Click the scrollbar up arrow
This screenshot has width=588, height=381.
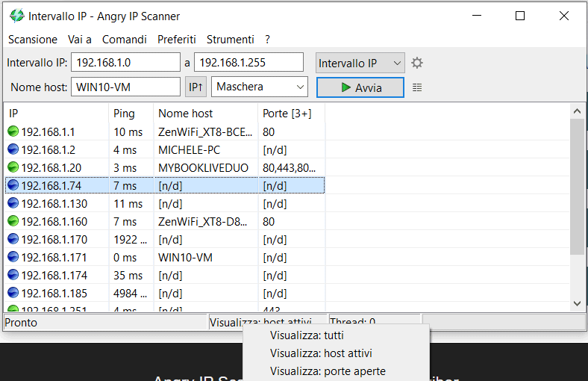coord(577,111)
